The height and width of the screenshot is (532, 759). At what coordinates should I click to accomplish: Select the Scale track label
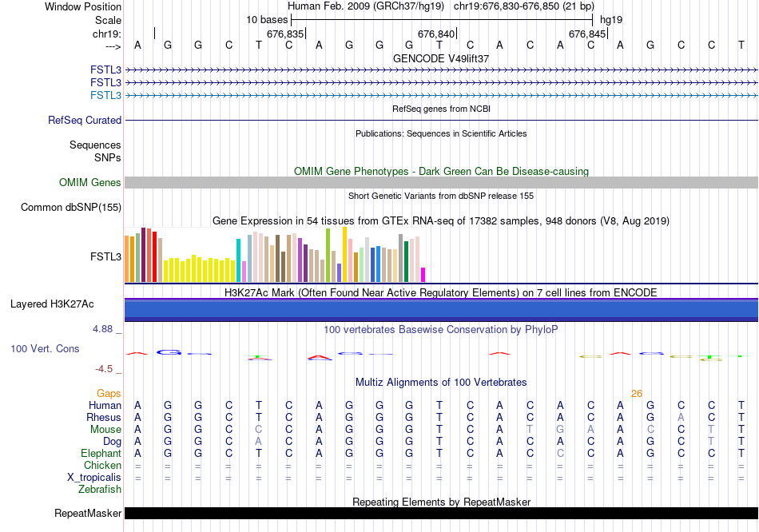[x=108, y=20]
